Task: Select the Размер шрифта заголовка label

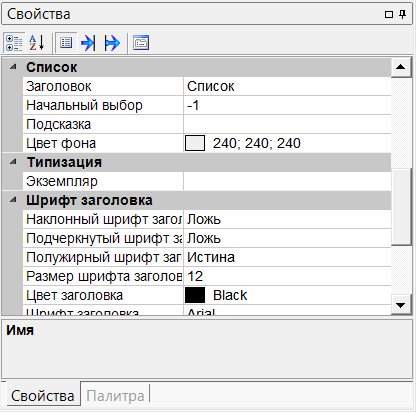Action: [103, 276]
